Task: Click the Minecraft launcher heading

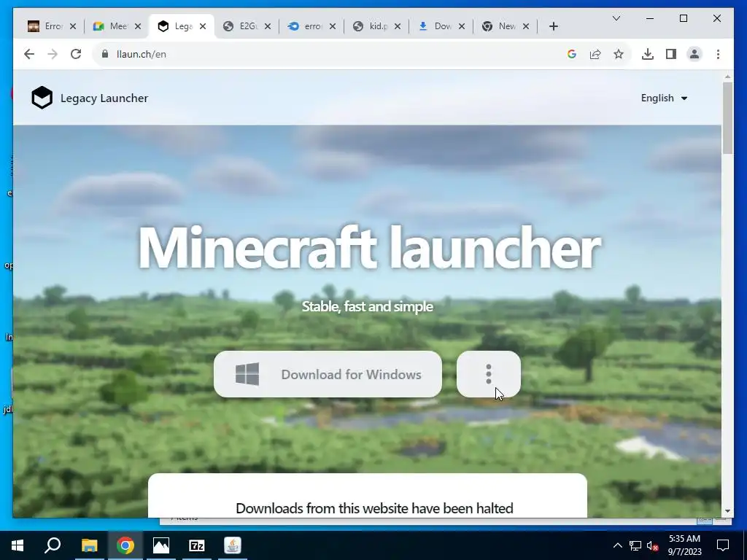Action: click(x=369, y=248)
